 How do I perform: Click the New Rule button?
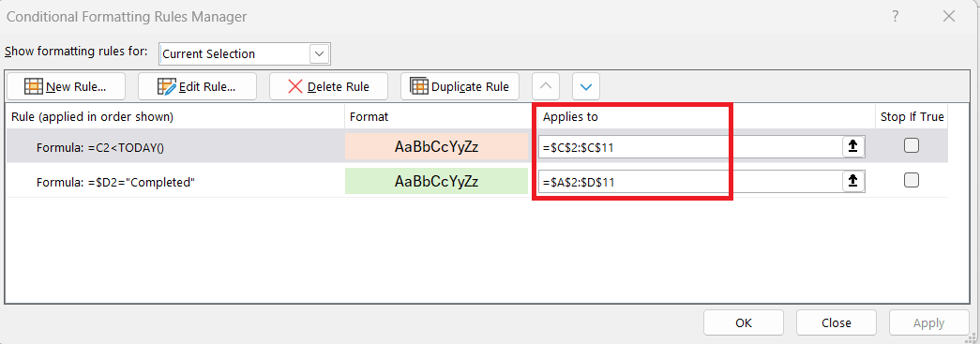(x=66, y=86)
